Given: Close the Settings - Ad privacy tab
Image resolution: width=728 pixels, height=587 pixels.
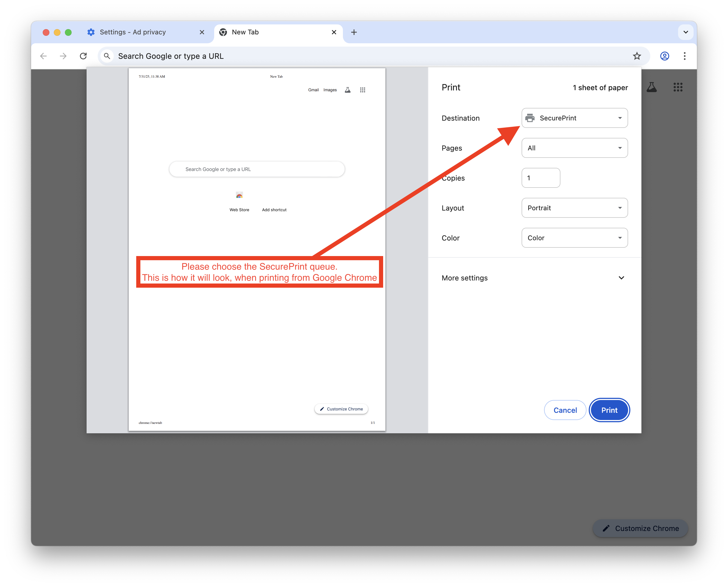Looking at the screenshot, I should 202,32.
